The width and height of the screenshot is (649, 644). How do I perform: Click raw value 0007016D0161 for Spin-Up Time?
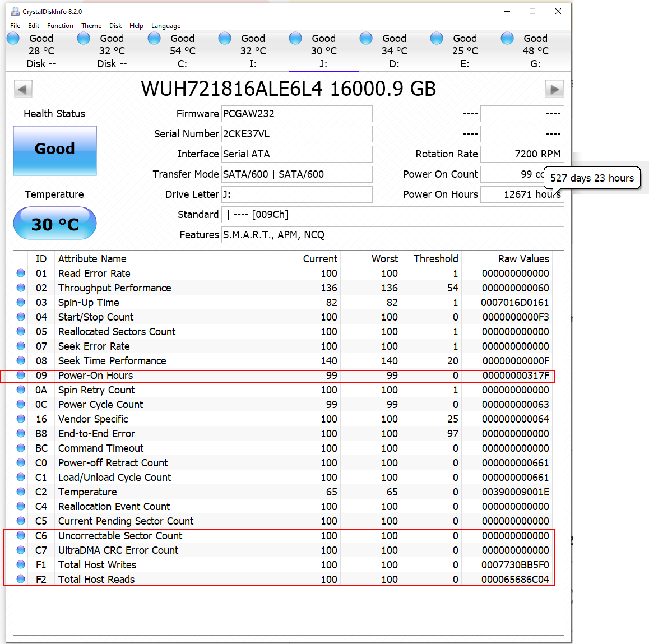[x=515, y=303]
